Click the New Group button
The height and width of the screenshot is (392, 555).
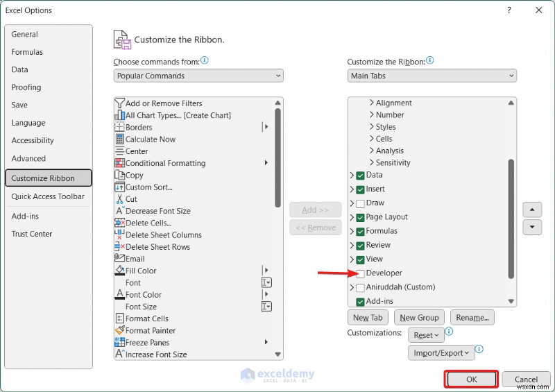pyautogui.click(x=420, y=318)
